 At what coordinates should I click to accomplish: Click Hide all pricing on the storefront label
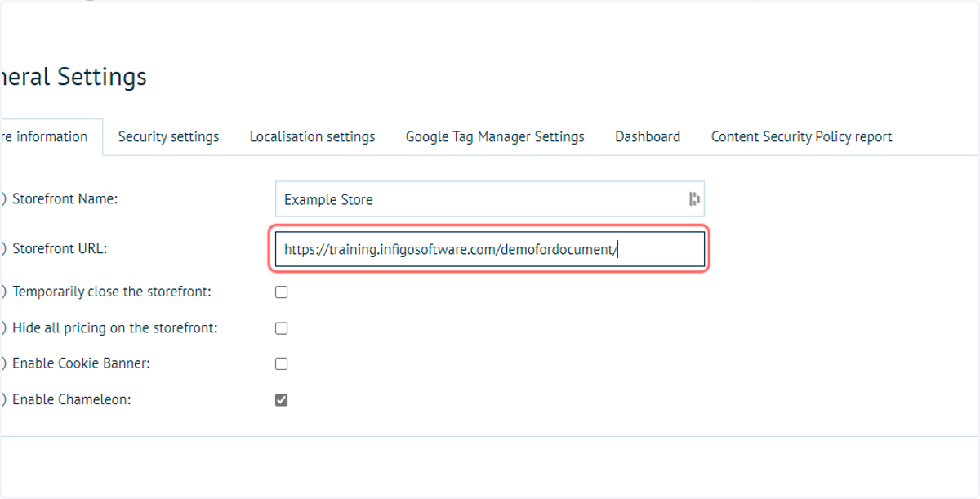point(115,327)
